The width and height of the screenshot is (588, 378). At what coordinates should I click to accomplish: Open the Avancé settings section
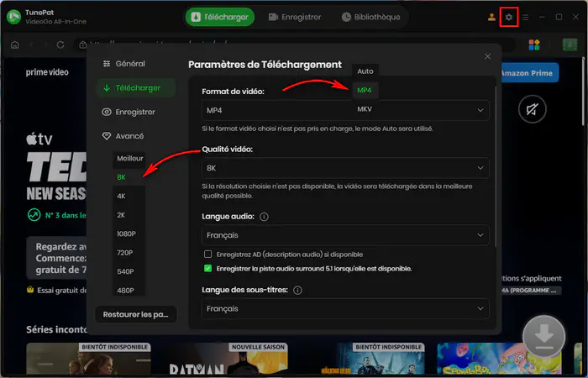pos(136,136)
